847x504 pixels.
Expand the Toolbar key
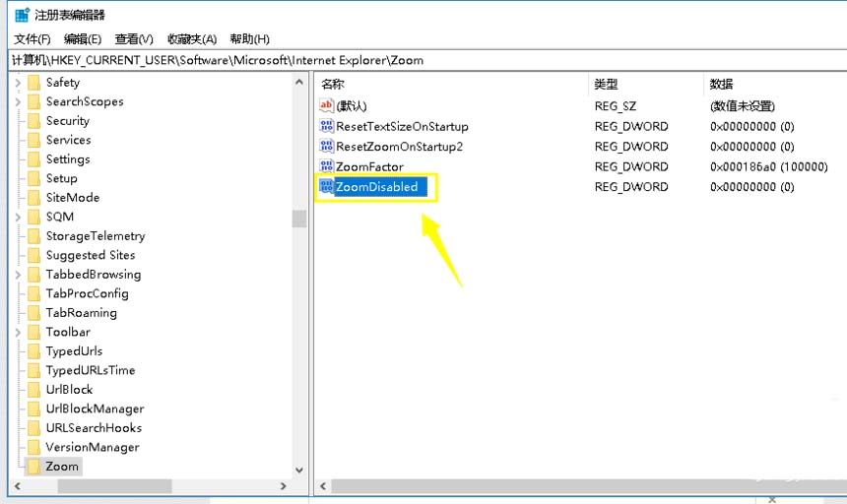[18, 333]
